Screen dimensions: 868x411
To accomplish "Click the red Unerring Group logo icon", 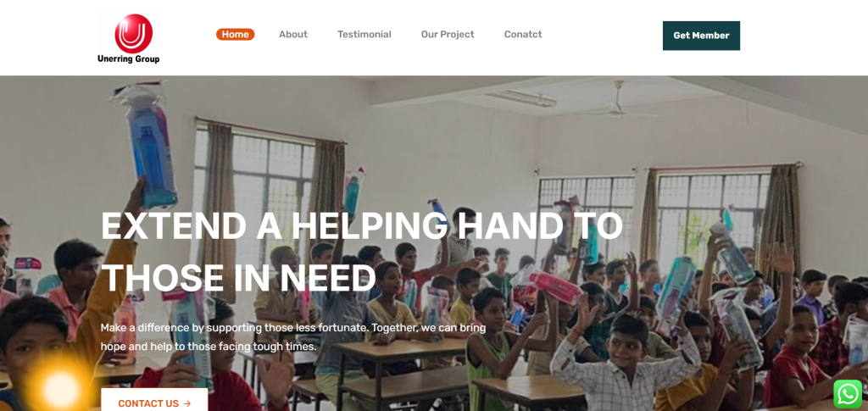I will [133, 34].
